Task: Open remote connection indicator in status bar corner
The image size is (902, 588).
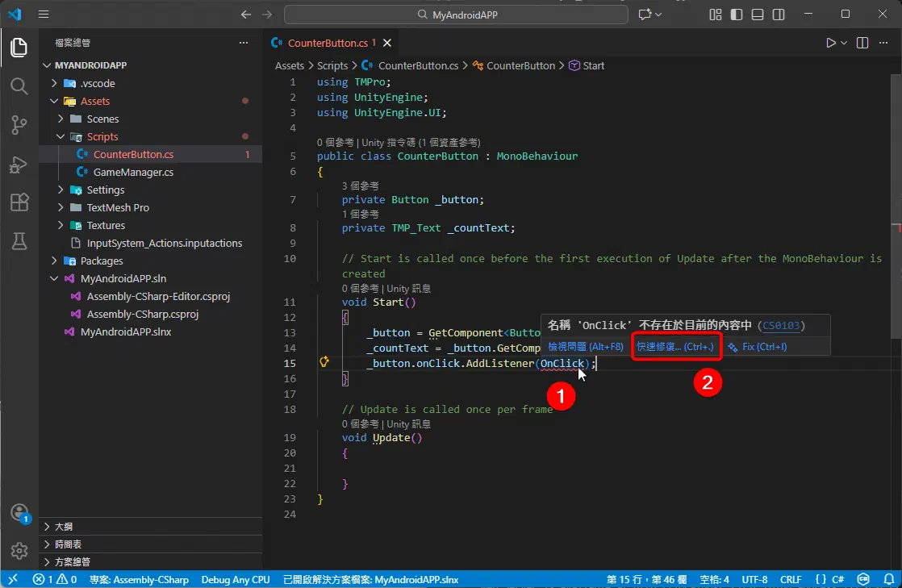Action: click(12, 579)
